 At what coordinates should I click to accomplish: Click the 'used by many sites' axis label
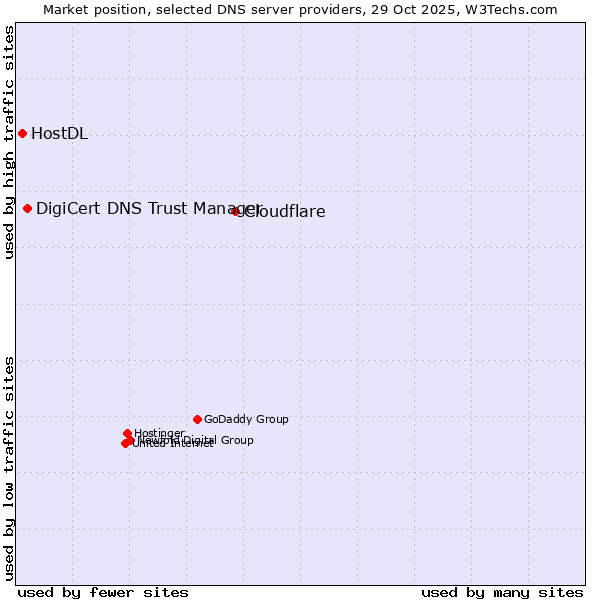502,592
